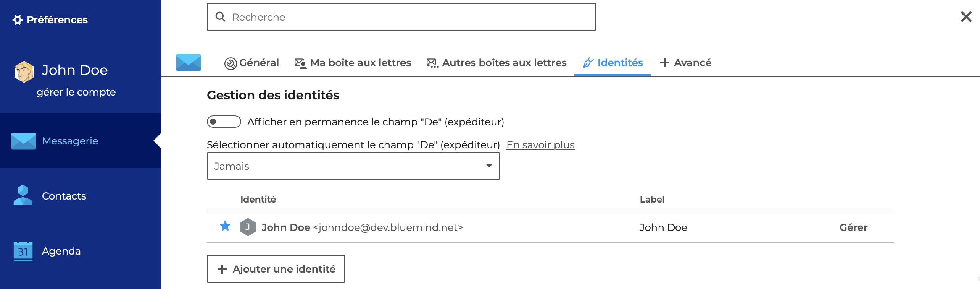
Task: Go to Autres boîtes aux lettres tab
Action: [496, 63]
